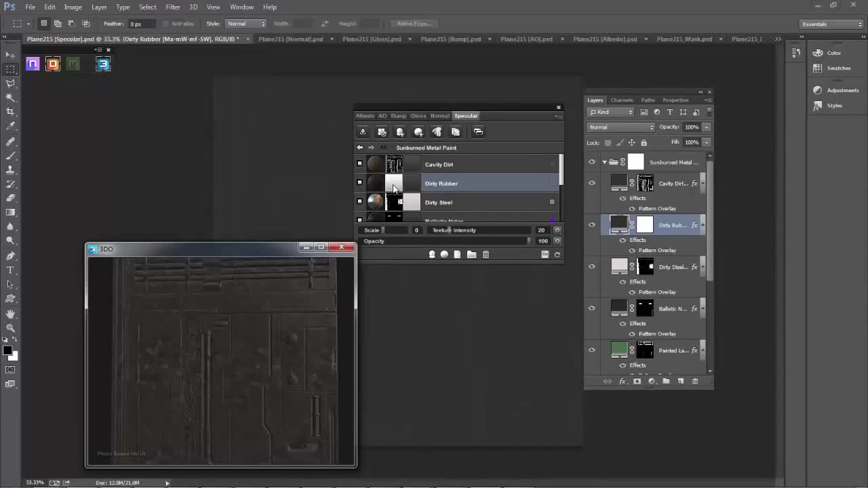The height and width of the screenshot is (488, 868).
Task: Select the Eyedropper tool
Action: click(10, 126)
